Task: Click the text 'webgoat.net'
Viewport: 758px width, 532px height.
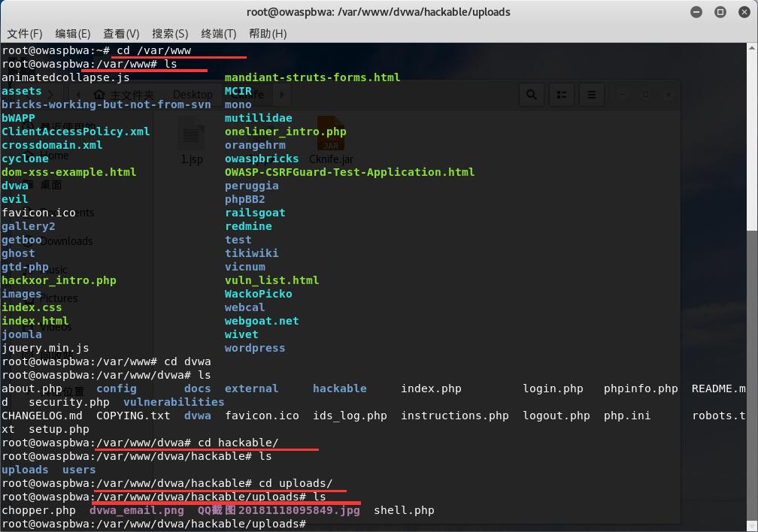Action: point(262,321)
